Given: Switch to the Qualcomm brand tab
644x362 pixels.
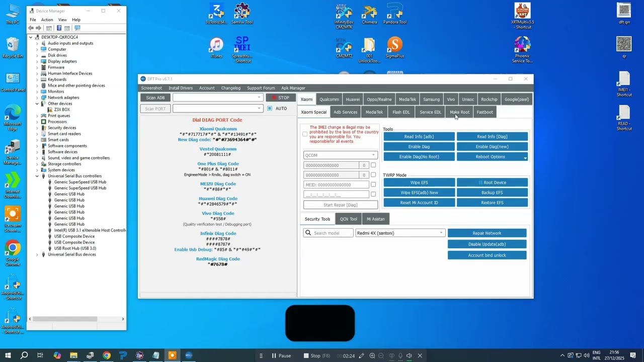Looking at the screenshot, I should click(329, 100).
